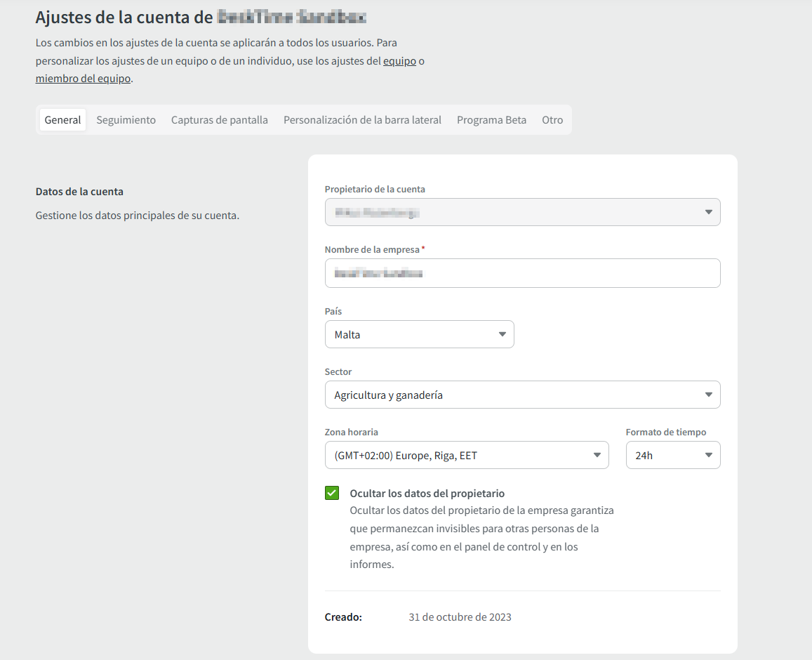Viewport: 812px width, 660px height.
Task: Switch to the Otro tab
Action: [x=552, y=120]
